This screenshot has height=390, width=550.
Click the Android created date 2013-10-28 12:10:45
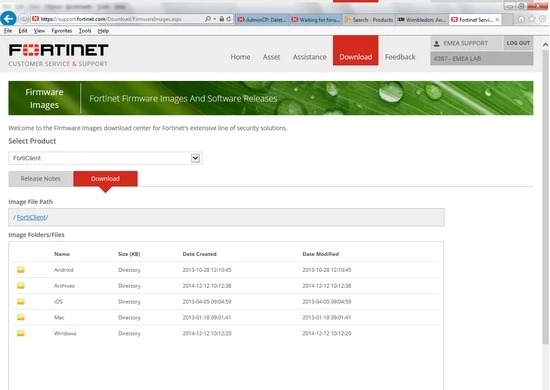207,270
